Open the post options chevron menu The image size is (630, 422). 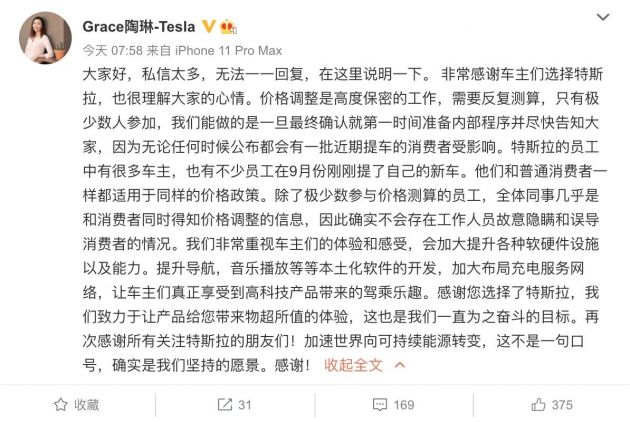tap(601, 19)
